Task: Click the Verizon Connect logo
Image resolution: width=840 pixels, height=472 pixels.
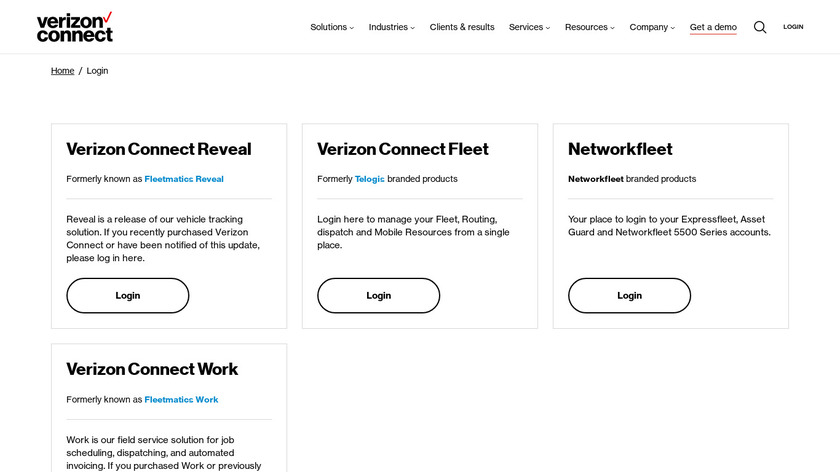Action: coord(74,27)
